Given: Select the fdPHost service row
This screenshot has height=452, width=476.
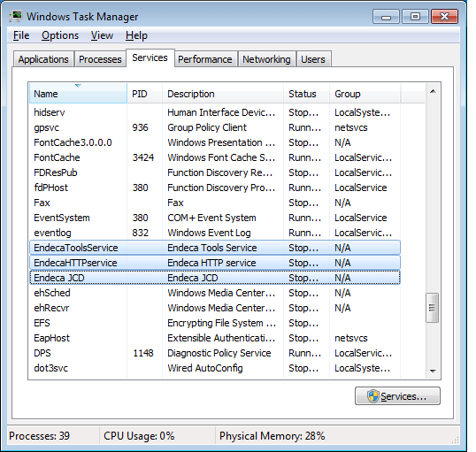Looking at the screenshot, I should [215, 188].
